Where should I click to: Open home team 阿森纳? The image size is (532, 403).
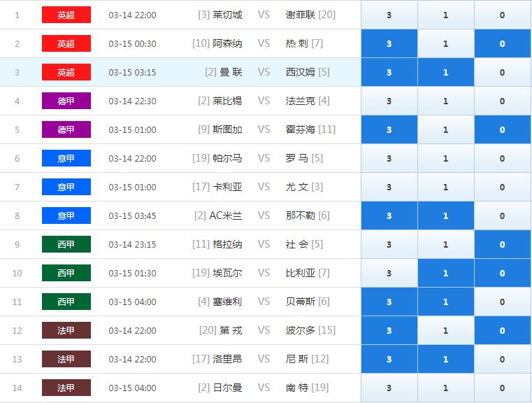(x=227, y=43)
